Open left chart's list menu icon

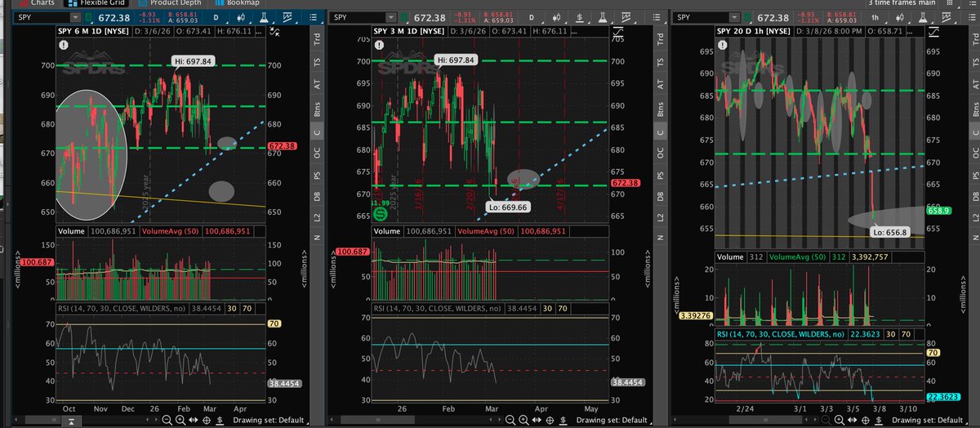pyautogui.click(x=313, y=17)
